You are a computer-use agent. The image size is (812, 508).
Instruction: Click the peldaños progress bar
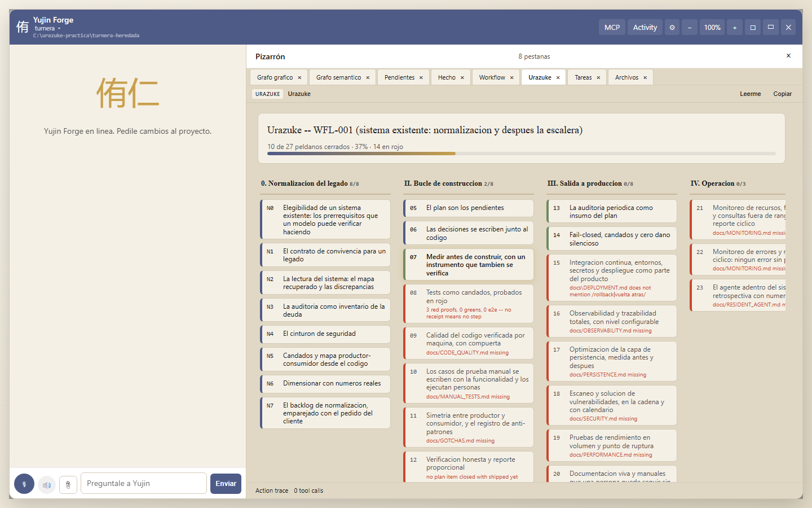pos(522,154)
